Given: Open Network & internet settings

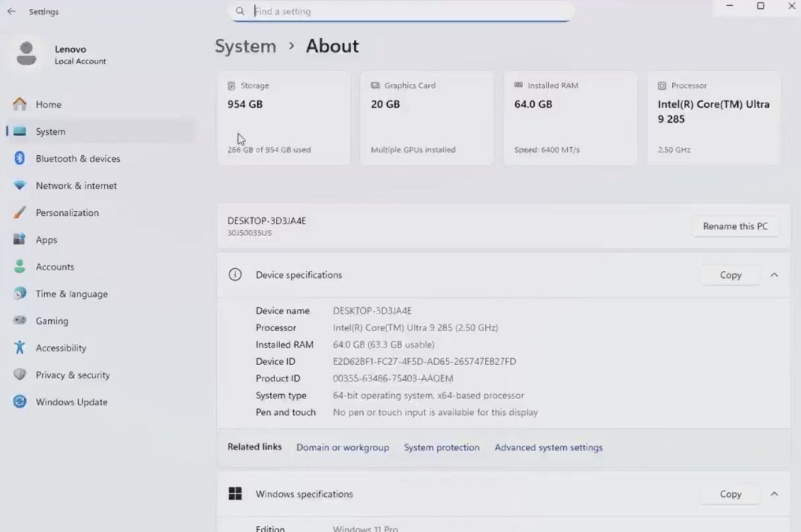Looking at the screenshot, I should pyautogui.click(x=100, y=185).
